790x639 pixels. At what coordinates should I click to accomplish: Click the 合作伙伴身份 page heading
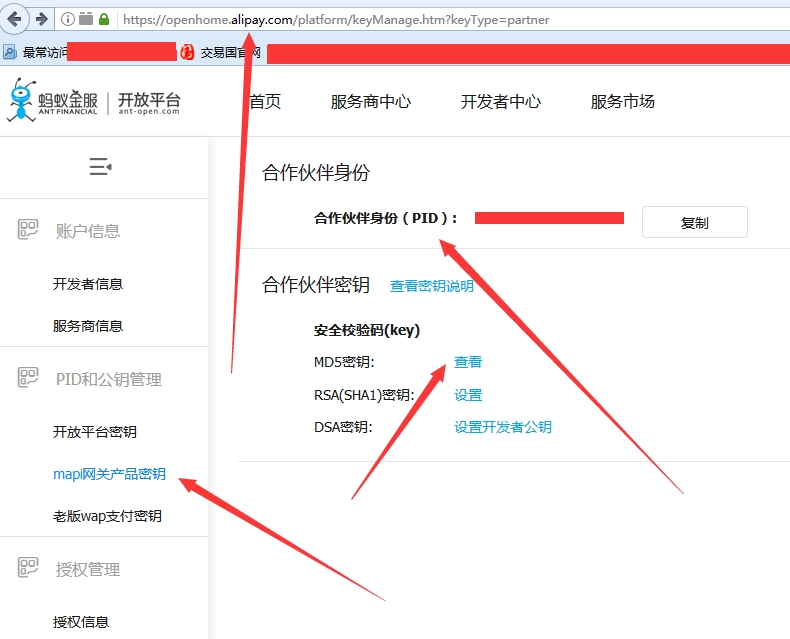coord(316,173)
